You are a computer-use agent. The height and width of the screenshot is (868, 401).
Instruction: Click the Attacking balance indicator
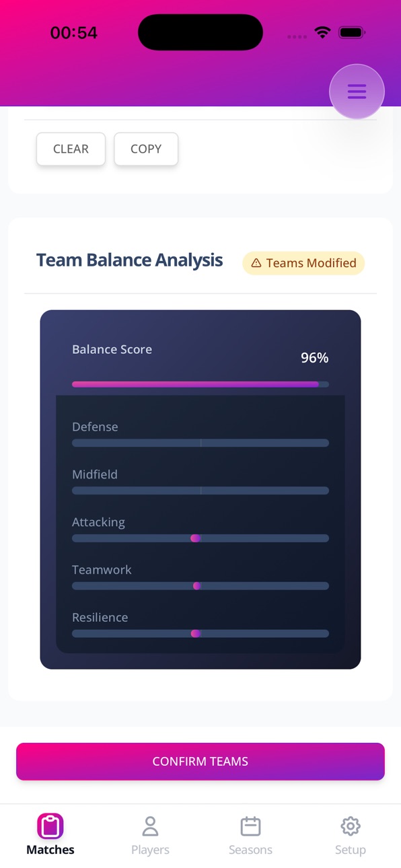pyautogui.click(x=195, y=538)
